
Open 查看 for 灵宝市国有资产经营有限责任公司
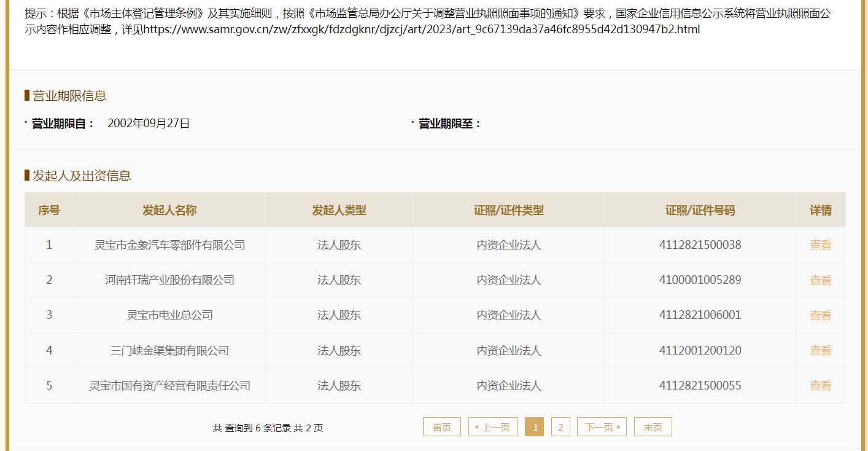820,385
